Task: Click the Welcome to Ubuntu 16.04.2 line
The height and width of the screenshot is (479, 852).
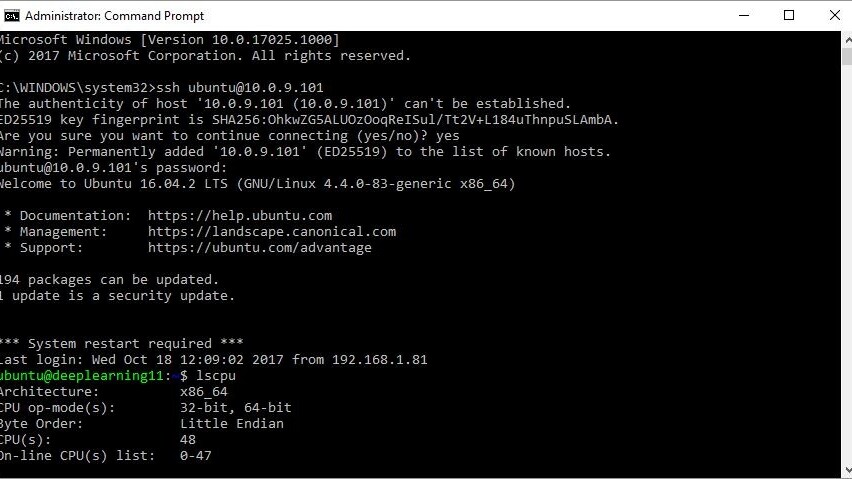Action: 257,184
